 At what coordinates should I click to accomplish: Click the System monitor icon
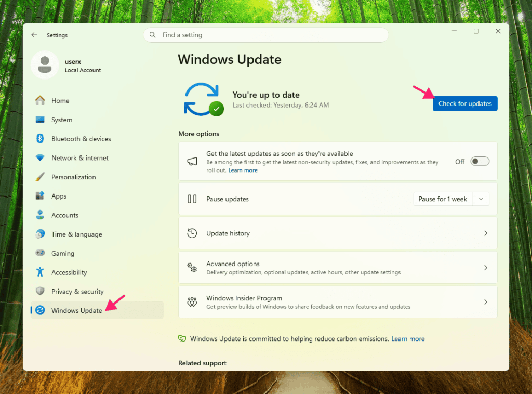[40, 120]
